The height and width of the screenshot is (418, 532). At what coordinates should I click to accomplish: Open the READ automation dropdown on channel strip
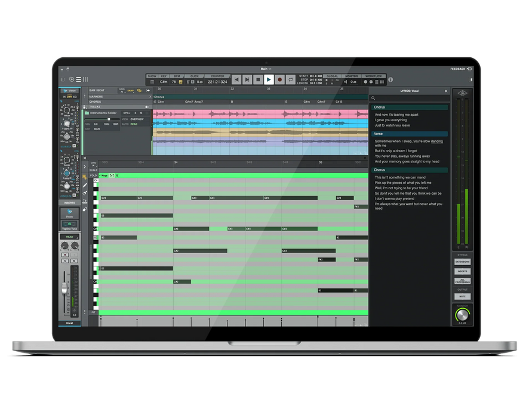click(69, 237)
